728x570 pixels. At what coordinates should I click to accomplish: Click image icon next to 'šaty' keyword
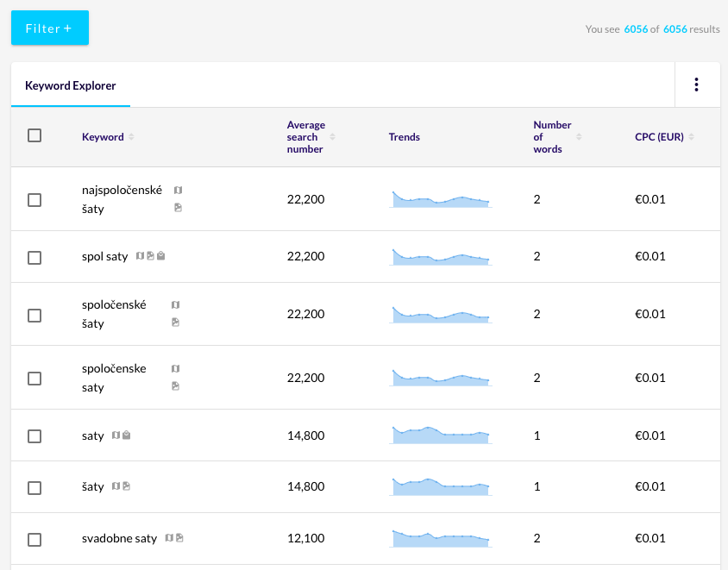(x=126, y=486)
